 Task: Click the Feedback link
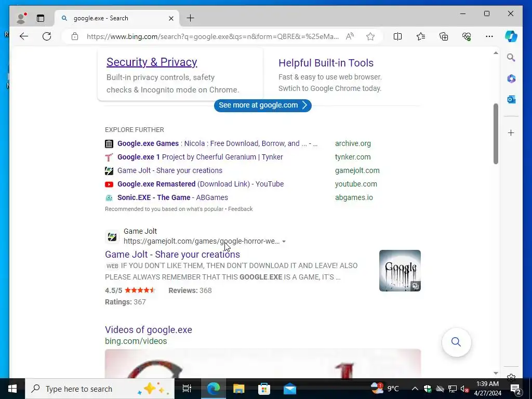(240, 209)
